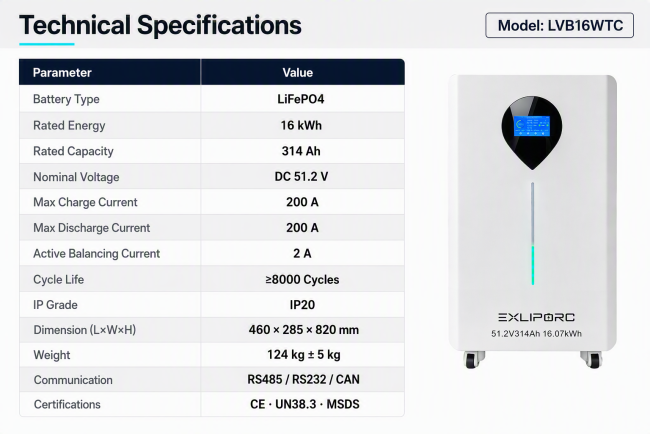
Task: Select the 460 × 285 × 820 mm dimension
Action: coord(304,330)
